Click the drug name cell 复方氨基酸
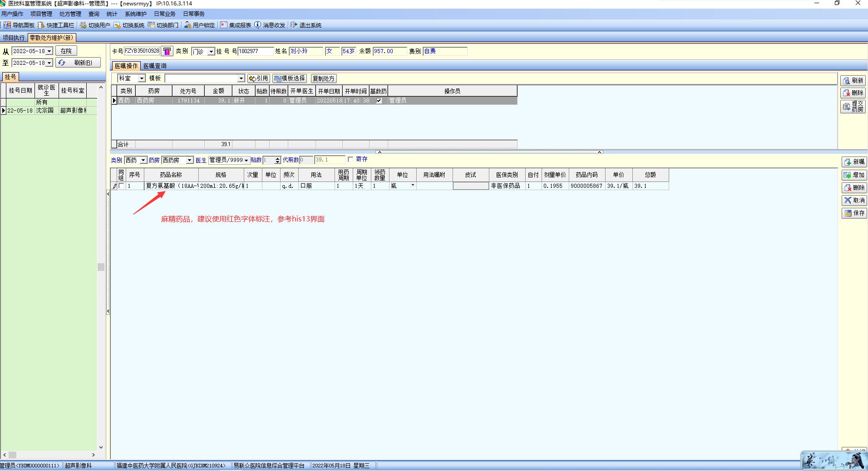Viewport: 868px width, 471px height. tap(172, 186)
